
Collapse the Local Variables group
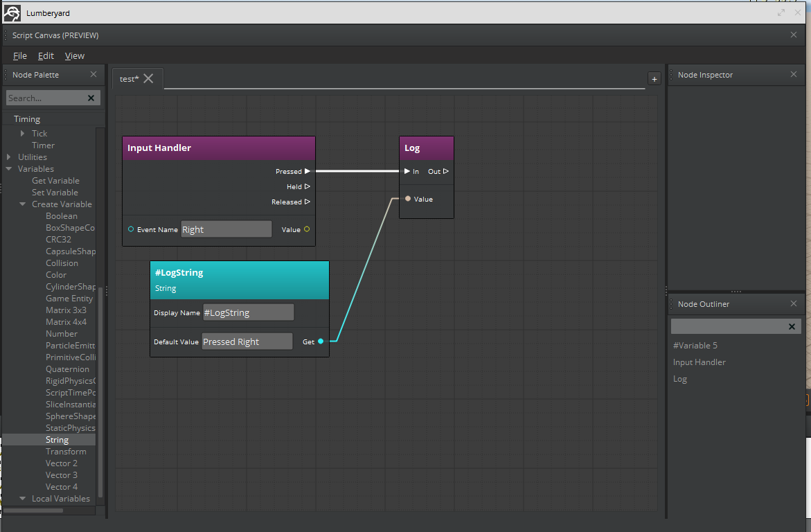(23, 498)
